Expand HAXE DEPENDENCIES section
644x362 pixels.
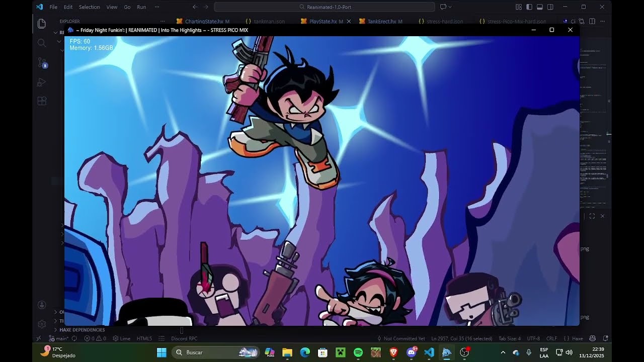[83, 330]
